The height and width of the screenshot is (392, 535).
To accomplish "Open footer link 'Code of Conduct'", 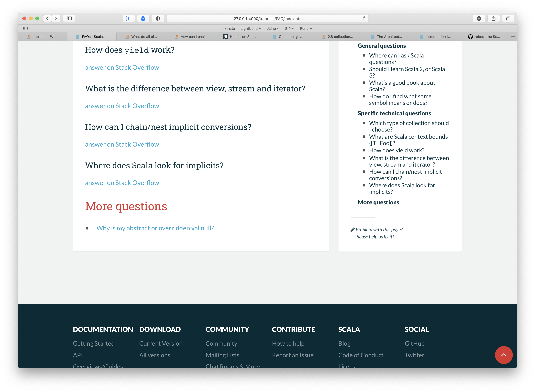I will coord(361,355).
